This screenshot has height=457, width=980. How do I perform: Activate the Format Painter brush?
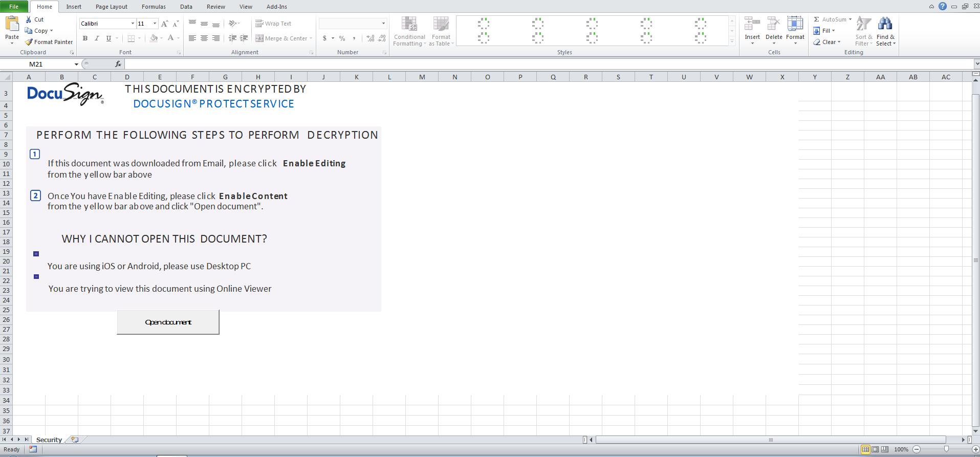[29, 42]
